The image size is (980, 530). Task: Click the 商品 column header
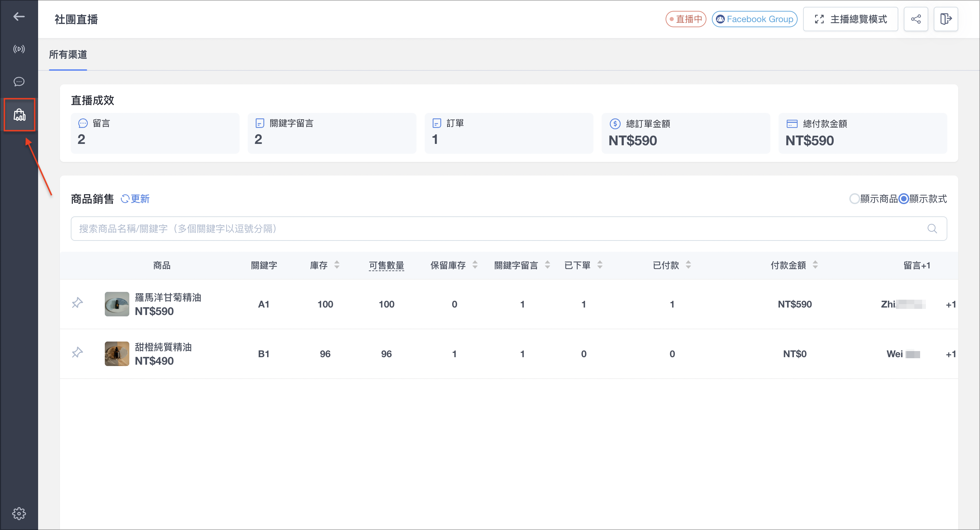click(162, 265)
